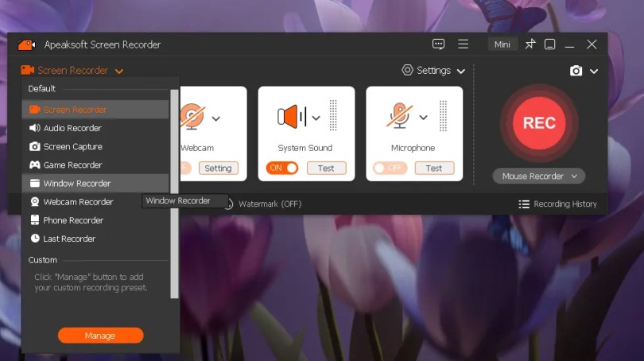Expand the Webcam source dropdown arrow
The height and width of the screenshot is (361, 644).
[216, 118]
